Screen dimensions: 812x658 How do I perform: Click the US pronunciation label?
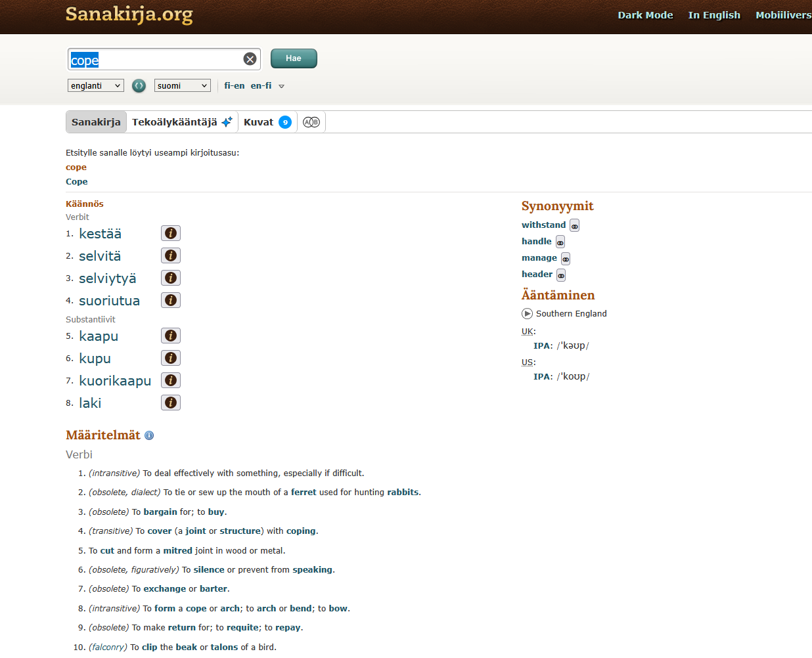tap(528, 362)
